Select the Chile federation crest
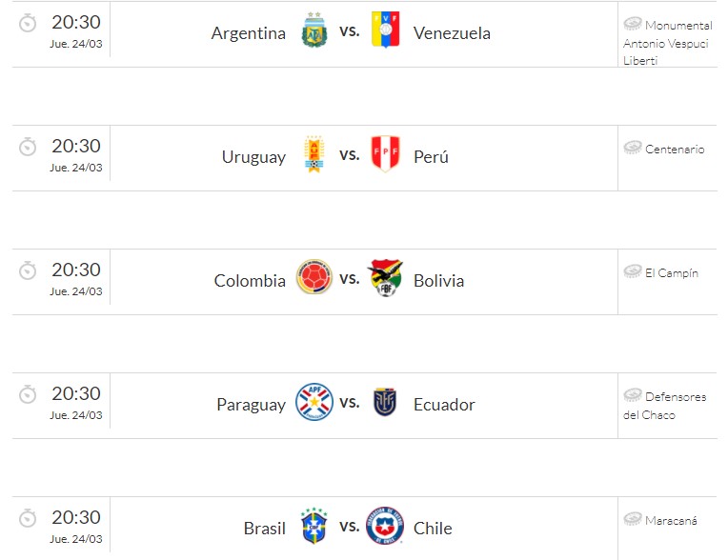The image size is (728, 560). pos(385,526)
